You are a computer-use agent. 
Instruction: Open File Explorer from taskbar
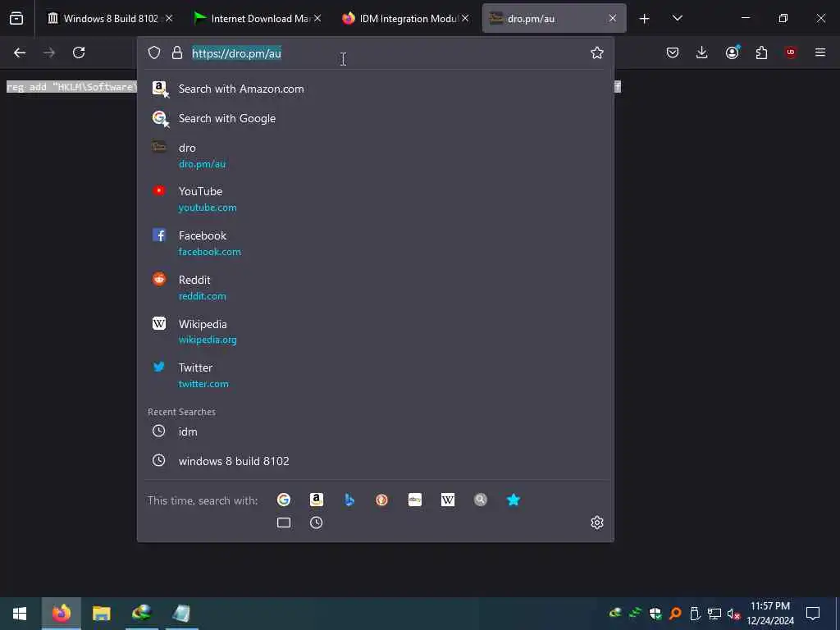101,614
